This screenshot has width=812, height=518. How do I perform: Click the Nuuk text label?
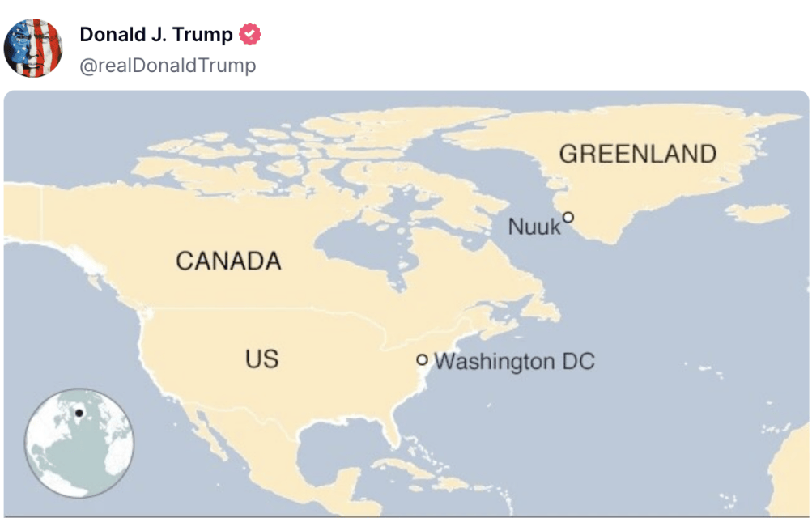tap(534, 227)
